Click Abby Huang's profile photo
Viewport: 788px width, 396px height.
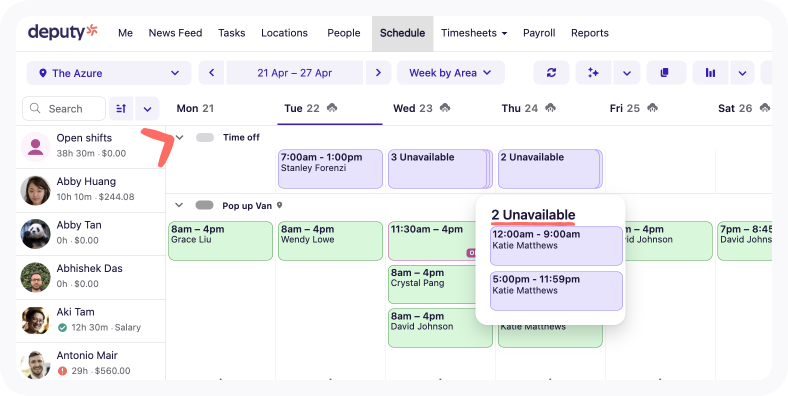pyautogui.click(x=35, y=190)
